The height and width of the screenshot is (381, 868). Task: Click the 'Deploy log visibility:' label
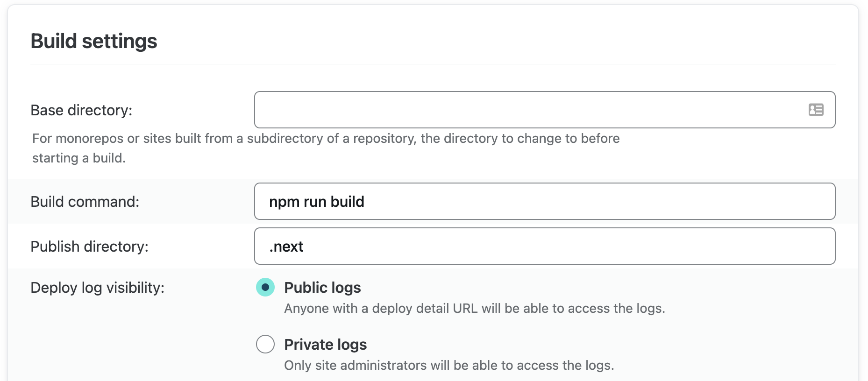coord(98,288)
